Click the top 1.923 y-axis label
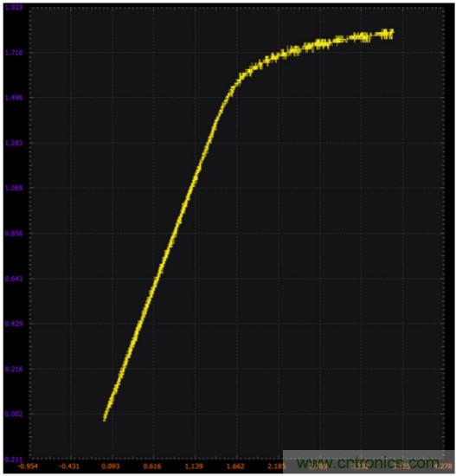456x476 pixels. (14, 7)
